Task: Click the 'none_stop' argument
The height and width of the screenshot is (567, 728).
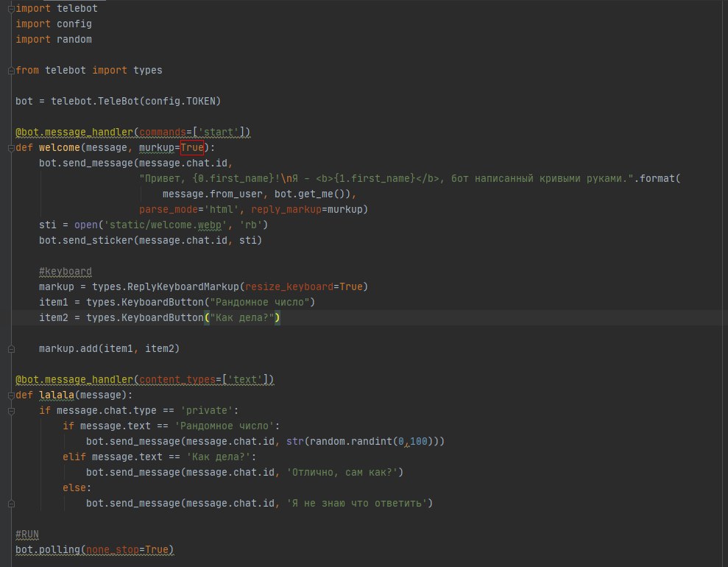Action: tap(113, 549)
